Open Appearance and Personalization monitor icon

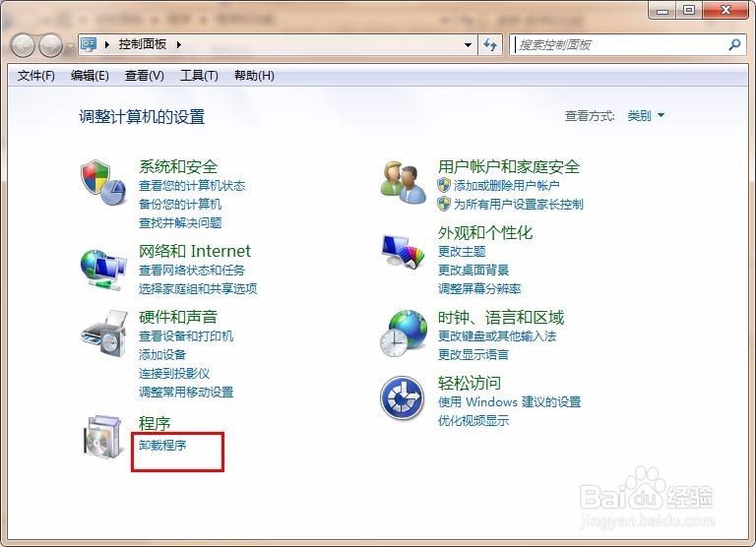pos(403,251)
